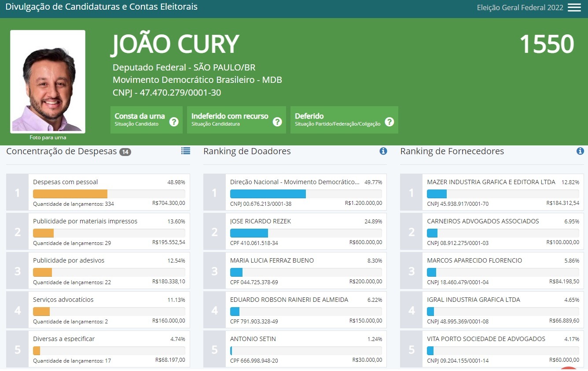This screenshot has width=588, height=371.
Task: Open donor MARIA LUCIA FERRAZ BUENO entry
Action: [x=305, y=271]
